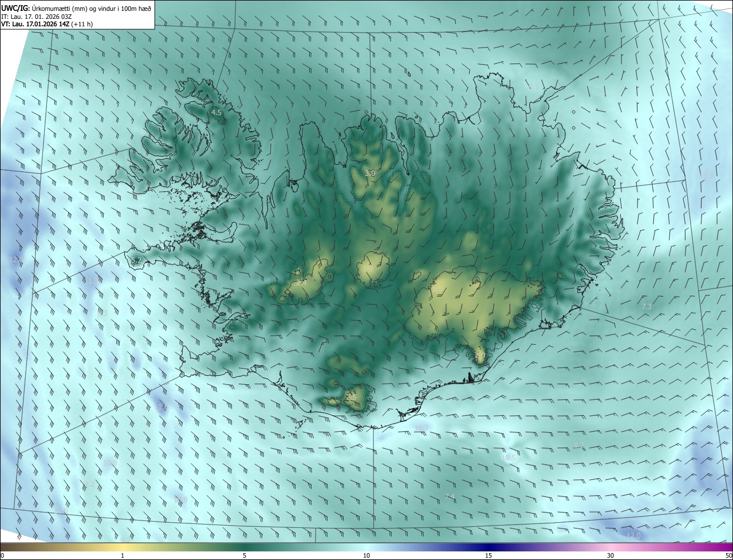Click the "12.0" value near the bottom edge

(x=633, y=535)
